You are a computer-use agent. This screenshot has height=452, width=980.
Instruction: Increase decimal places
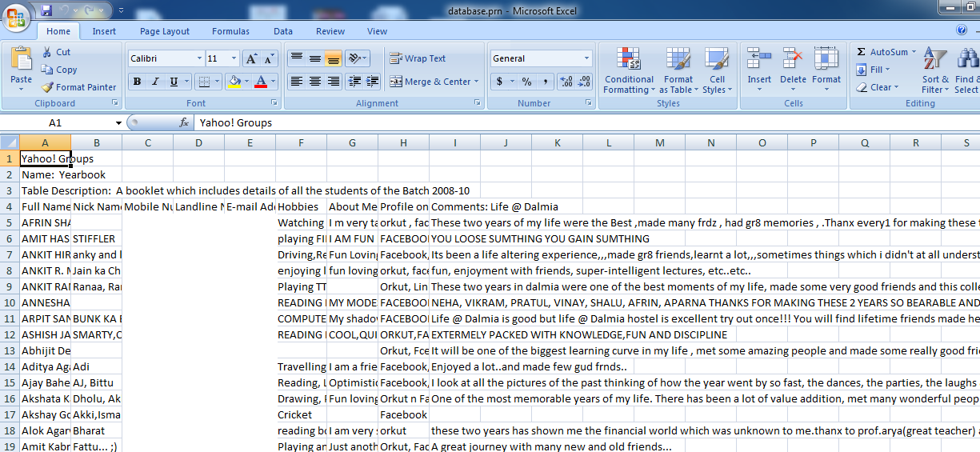click(566, 82)
